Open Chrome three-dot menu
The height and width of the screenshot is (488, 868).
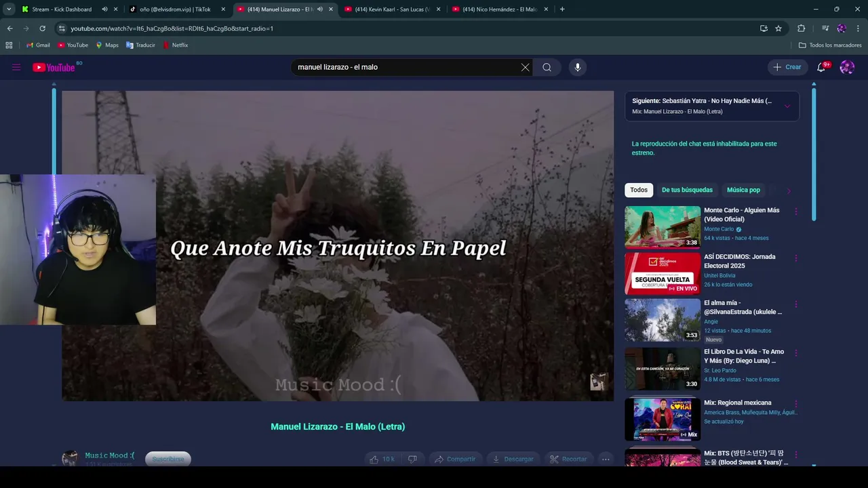[859, 28]
